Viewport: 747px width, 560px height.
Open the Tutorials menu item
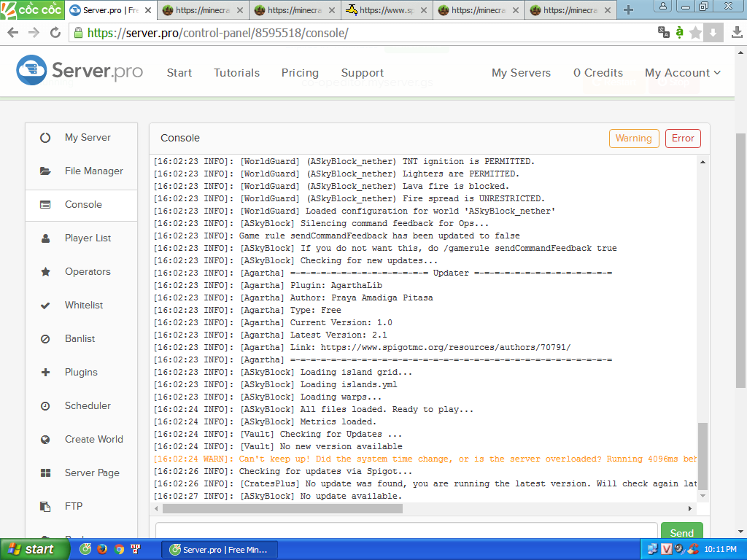coord(236,73)
